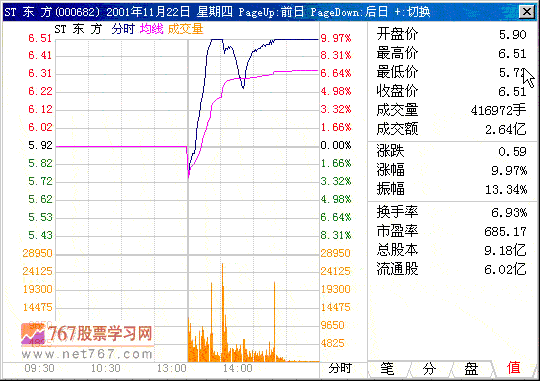540x381 pixels.
Task: Select the 换手率 6.93% row
Action: point(451,212)
